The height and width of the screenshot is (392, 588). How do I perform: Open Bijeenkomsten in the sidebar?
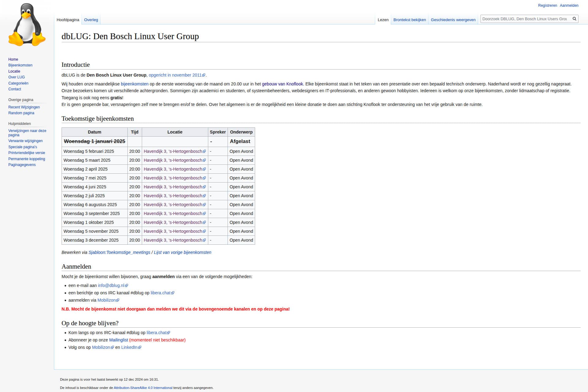pyautogui.click(x=20, y=65)
